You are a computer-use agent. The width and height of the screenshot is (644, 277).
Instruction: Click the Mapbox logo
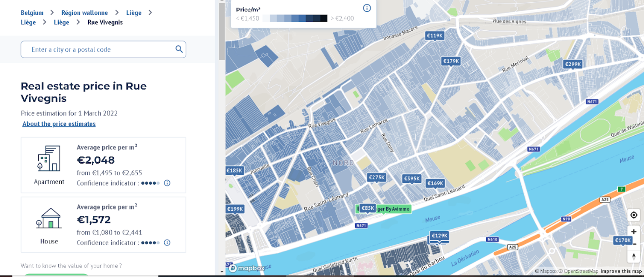coord(246,268)
